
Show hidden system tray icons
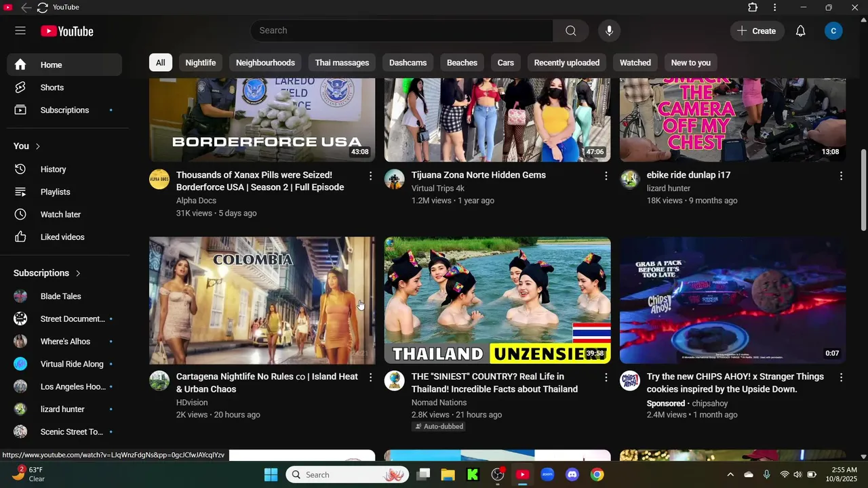(x=730, y=474)
